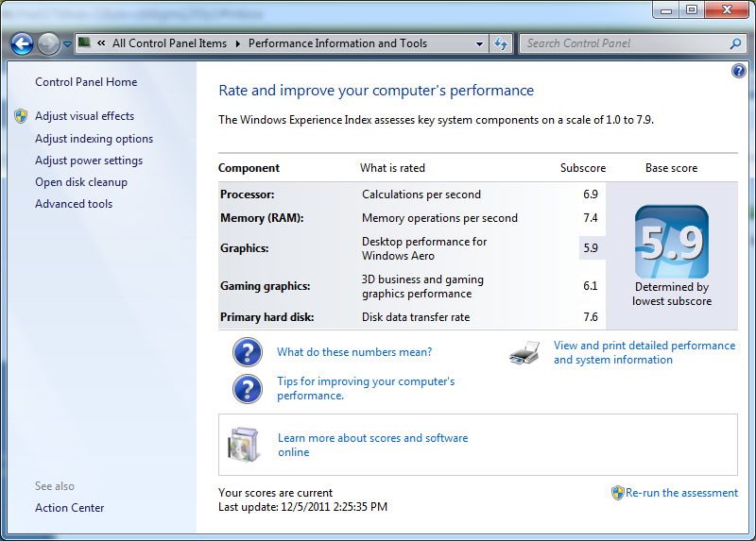Click the Graphics row label

coord(245,248)
